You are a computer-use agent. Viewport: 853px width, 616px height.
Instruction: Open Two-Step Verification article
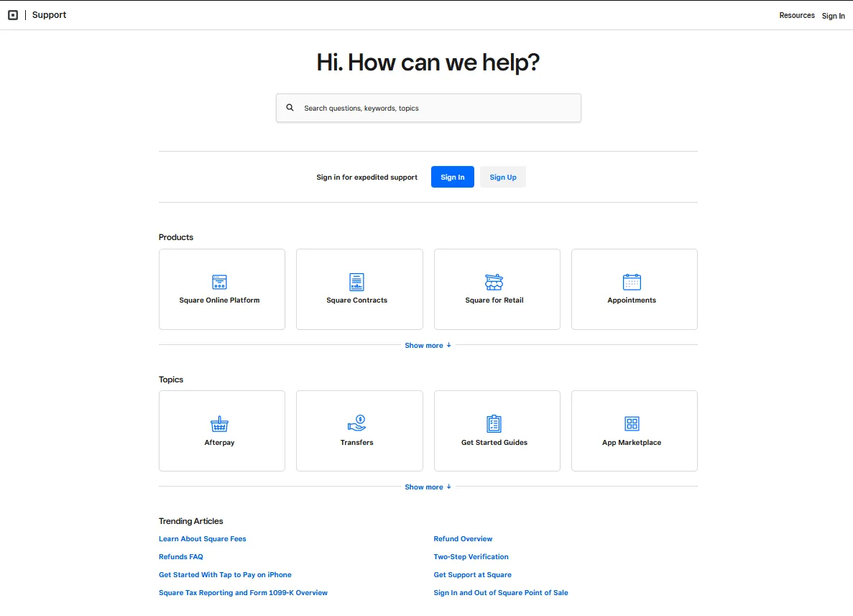(471, 556)
